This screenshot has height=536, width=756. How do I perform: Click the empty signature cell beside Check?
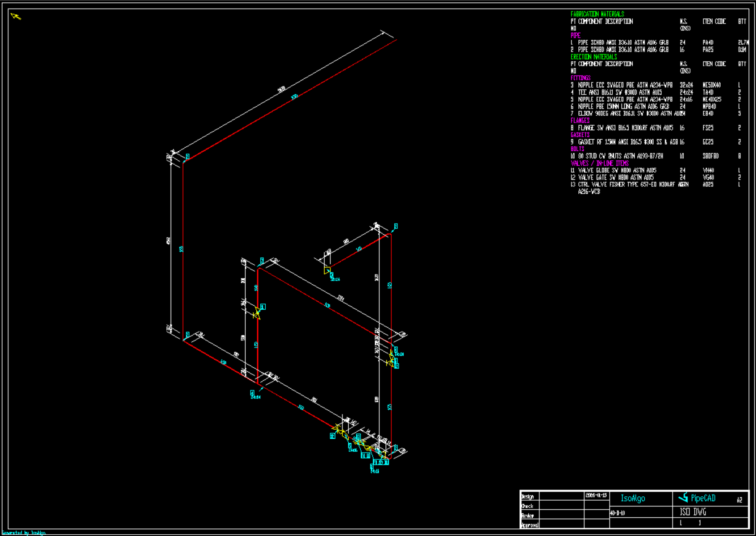562,506
